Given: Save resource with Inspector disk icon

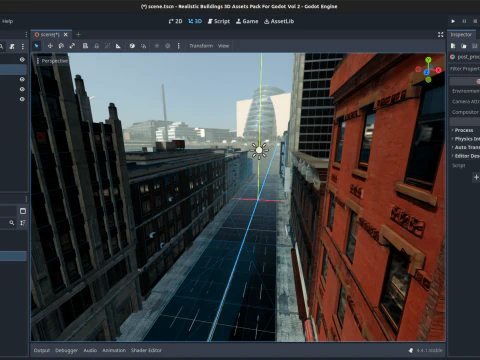Looking at the screenshot, I should pyautogui.click(x=475, y=46).
